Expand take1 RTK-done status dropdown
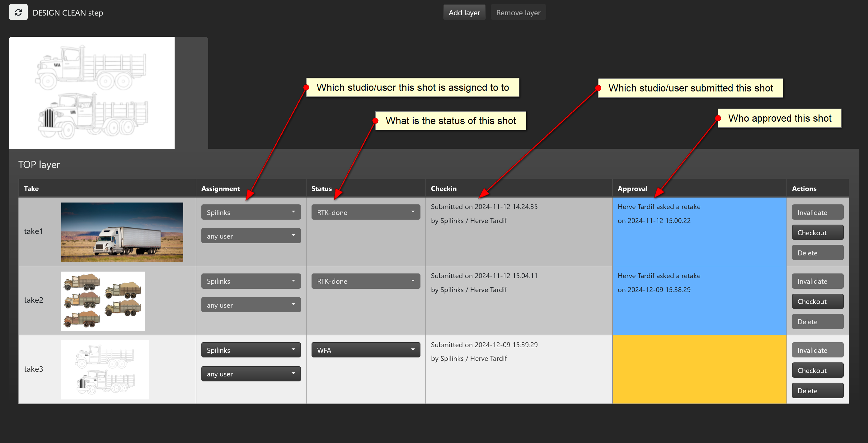This screenshot has height=443, width=868. (x=365, y=212)
